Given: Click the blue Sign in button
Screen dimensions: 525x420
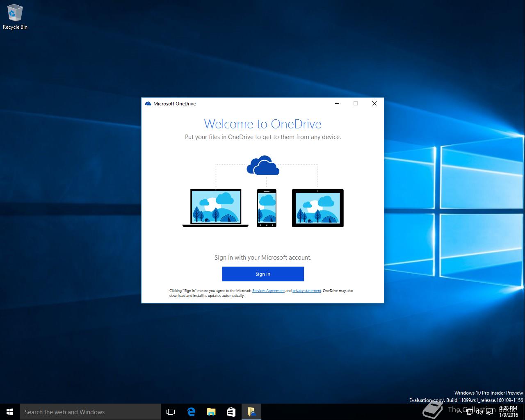Looking at the screenshot, I should point(262,274).
